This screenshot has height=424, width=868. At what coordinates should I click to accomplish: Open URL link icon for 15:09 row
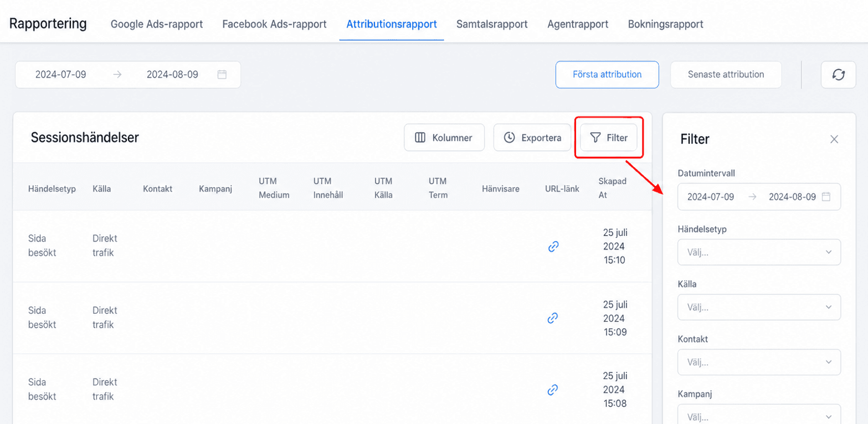(x=553, y=318)
